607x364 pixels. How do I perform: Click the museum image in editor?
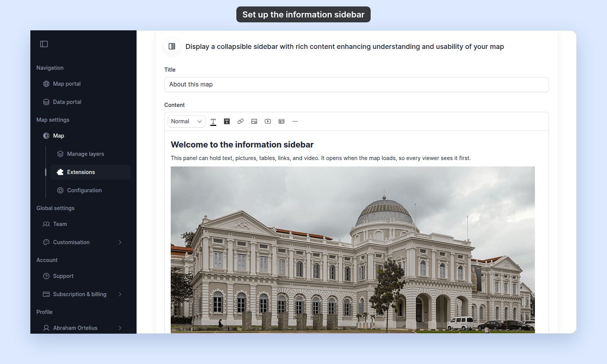tap(353, 250)
